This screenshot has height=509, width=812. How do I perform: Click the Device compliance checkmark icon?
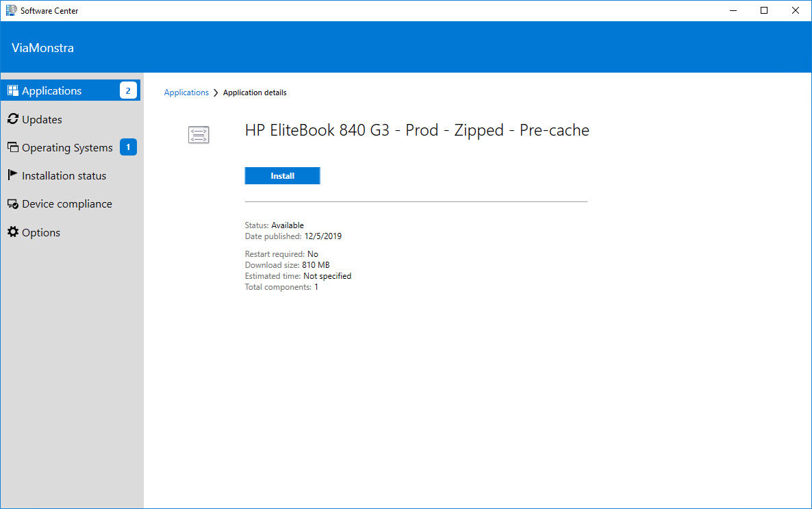(13, 204)
